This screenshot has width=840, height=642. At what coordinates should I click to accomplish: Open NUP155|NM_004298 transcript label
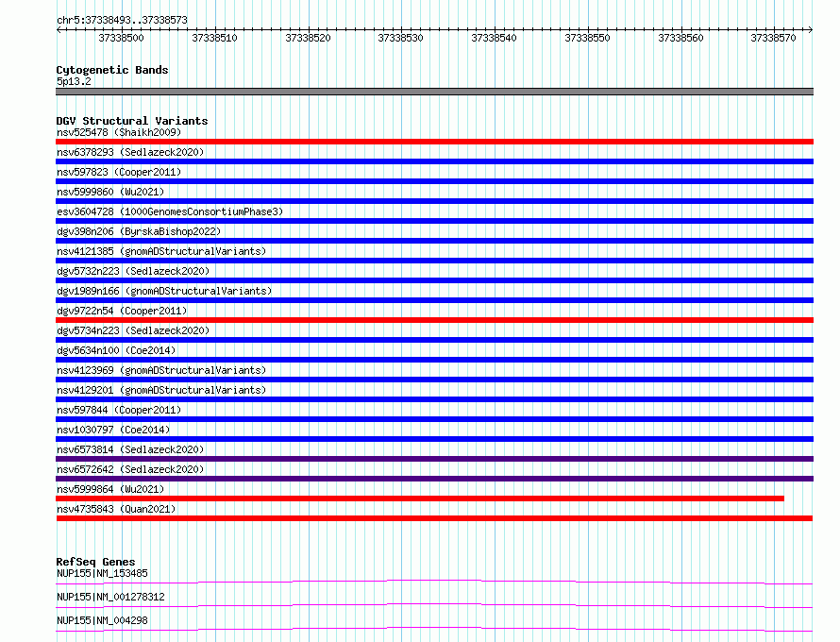pos(102,620)
